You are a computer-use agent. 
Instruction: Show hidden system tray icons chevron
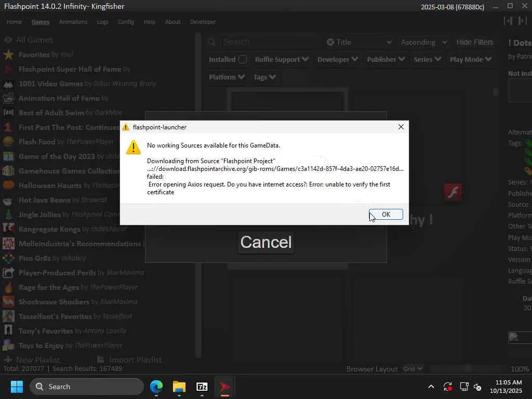(x=431, y=387)
